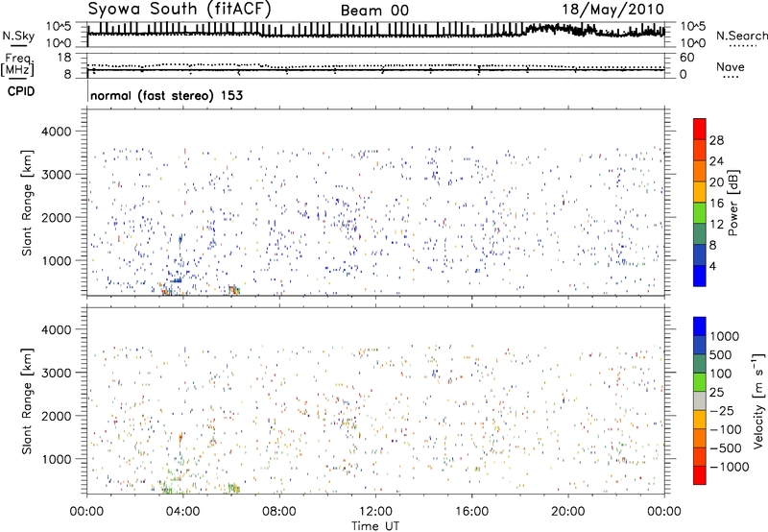Click the strong echo cluster near 06:00 in the power panel
Image resolution: width=768 pixels, height=532 pixels.
point(234,289)
